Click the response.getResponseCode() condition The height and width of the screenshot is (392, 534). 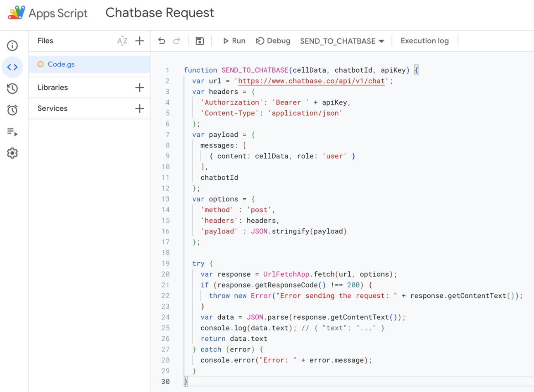tap(288, 285)
